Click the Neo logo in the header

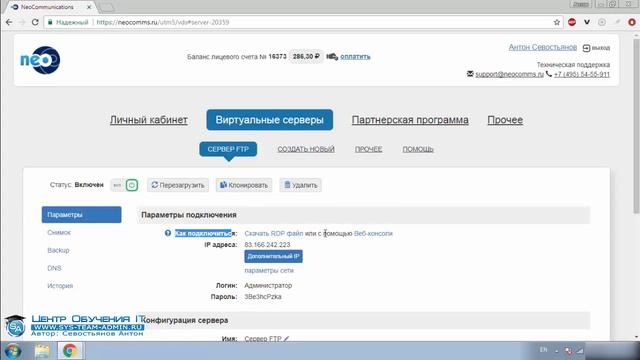click(x=40, y=60)
